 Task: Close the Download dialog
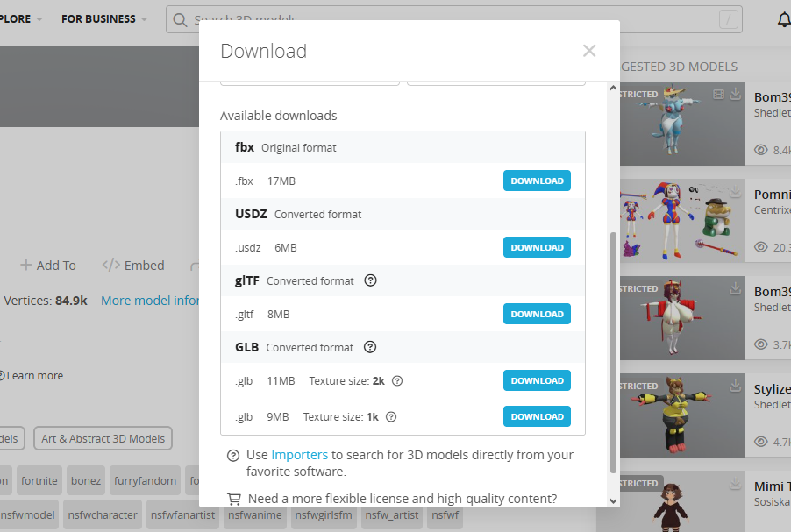[x=589, y=51]
